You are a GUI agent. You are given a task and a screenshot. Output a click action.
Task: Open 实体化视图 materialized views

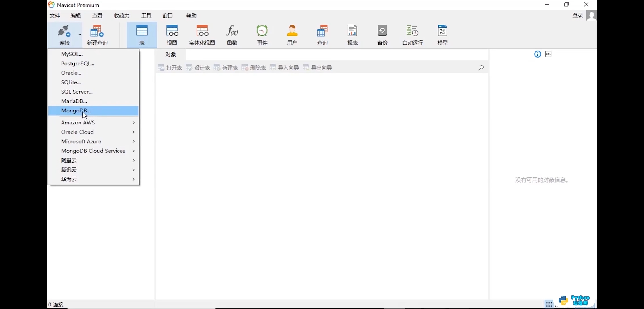click(x=202, y=35)
